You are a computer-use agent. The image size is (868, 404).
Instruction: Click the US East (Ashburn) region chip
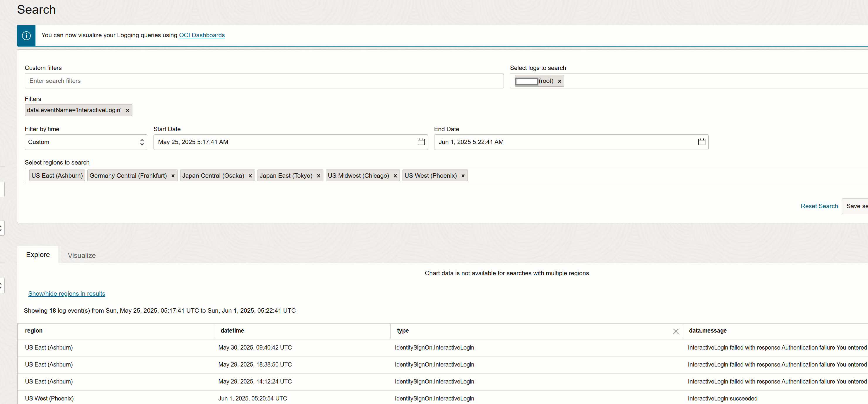[x=57, y=176]
